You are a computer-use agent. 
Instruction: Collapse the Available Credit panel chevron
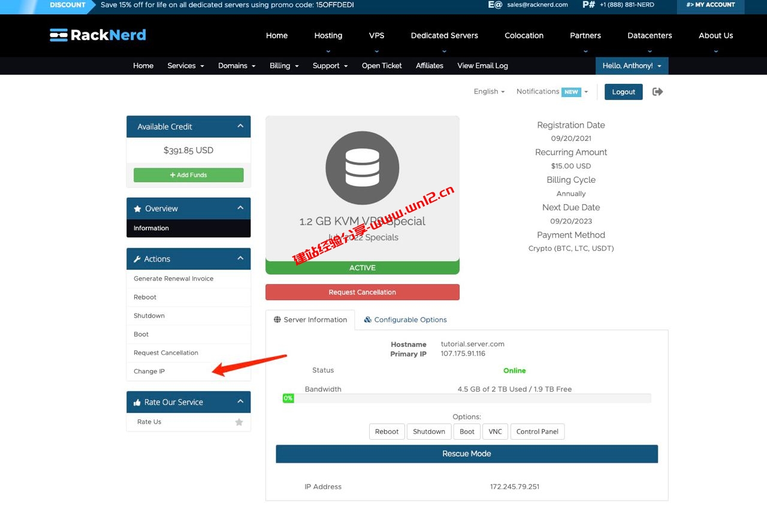coord(240,126)
